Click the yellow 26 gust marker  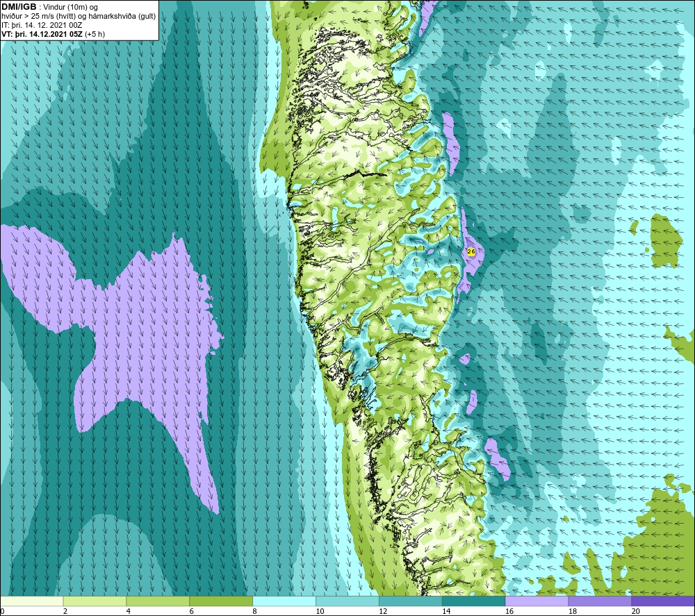coord(471,251)
